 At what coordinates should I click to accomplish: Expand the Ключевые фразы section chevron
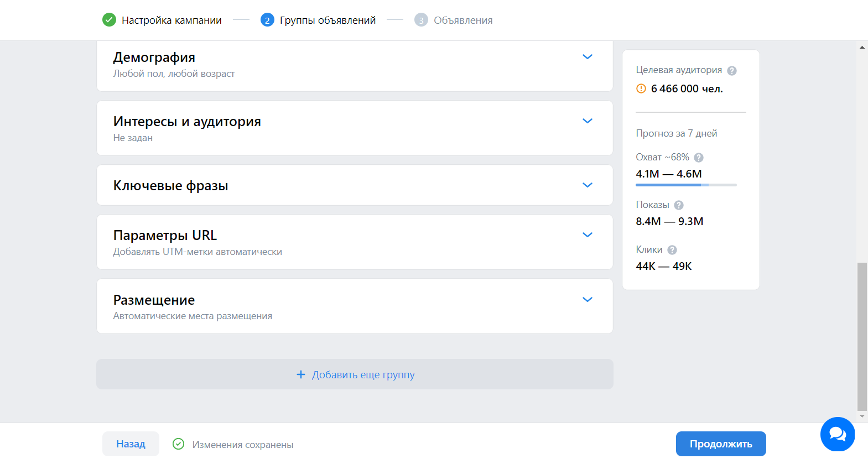coord(588,185)
